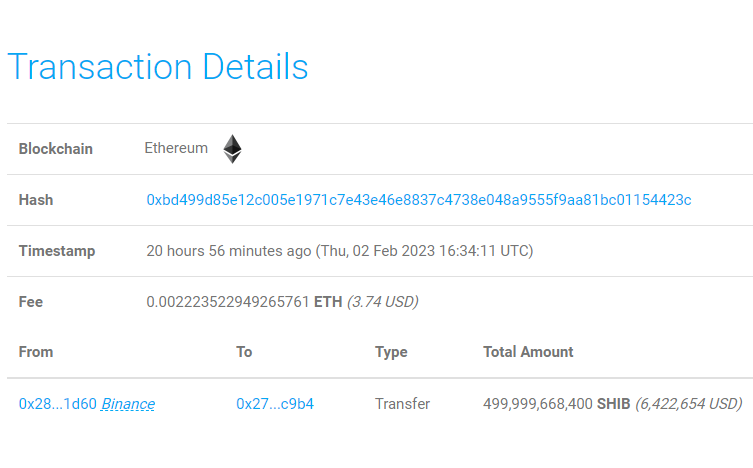The height and width of the screenshot is (468, 753).
Task: Click the Type column header
Action: [x=391, y=352]
